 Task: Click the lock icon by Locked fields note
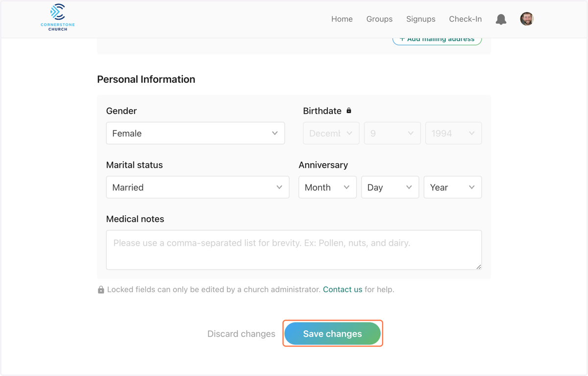(101, 290)
